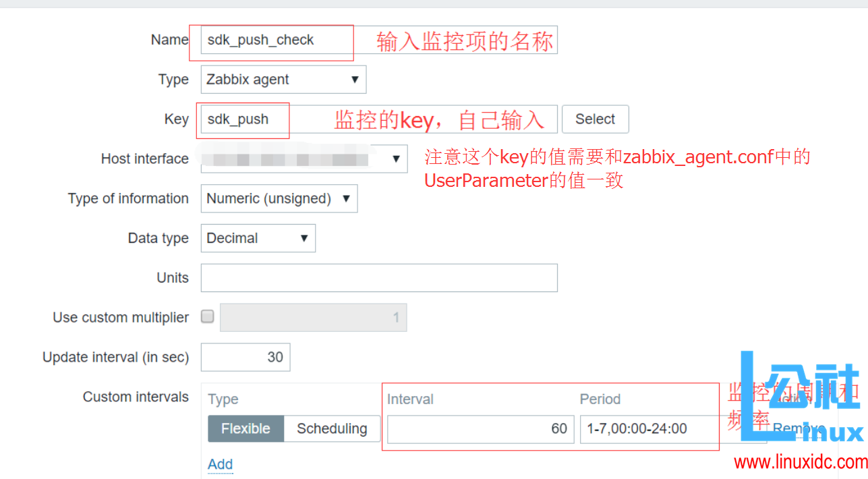Switch to the Scheduling interval type
This screenshot has width=868, height=479.
332,428
